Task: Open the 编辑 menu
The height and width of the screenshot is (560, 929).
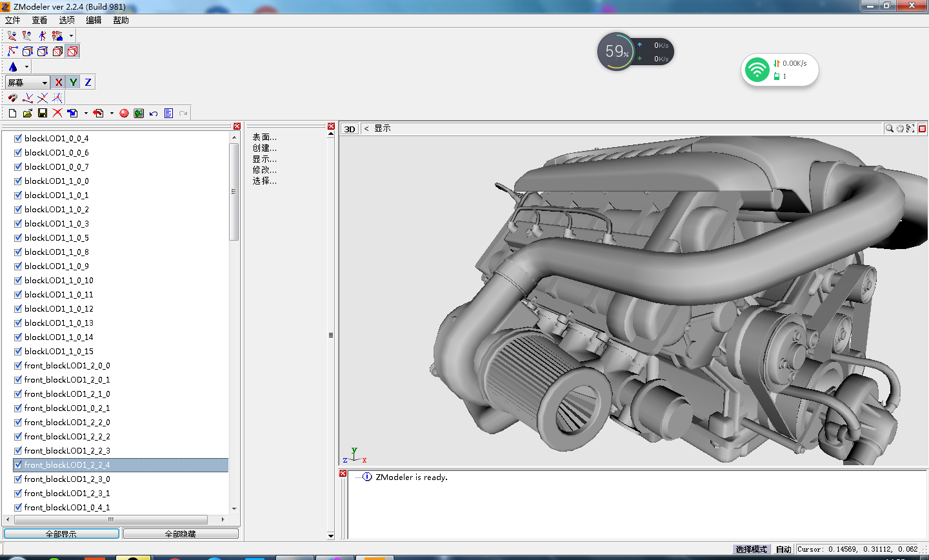Action: pos(94,20)
